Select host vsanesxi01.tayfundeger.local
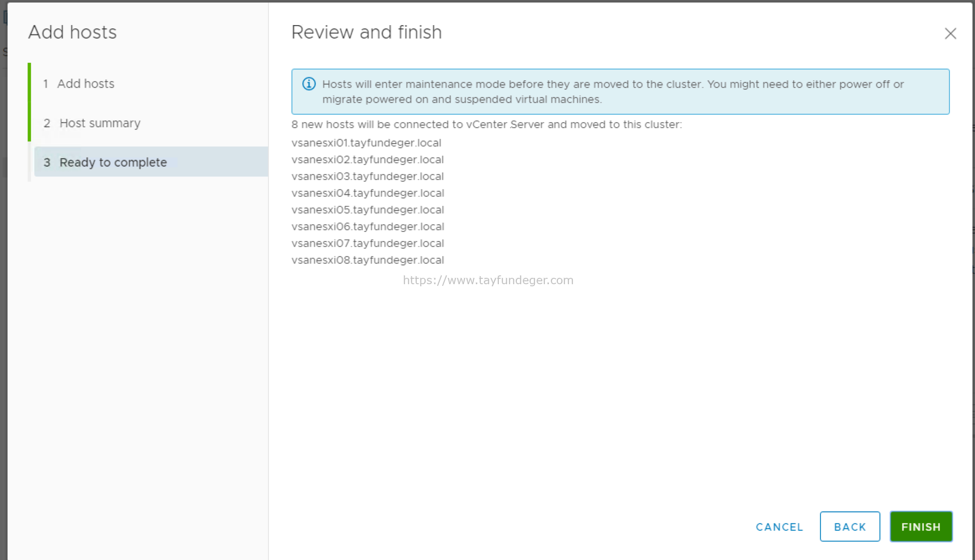The image size is (975, 560). (366, 143)
